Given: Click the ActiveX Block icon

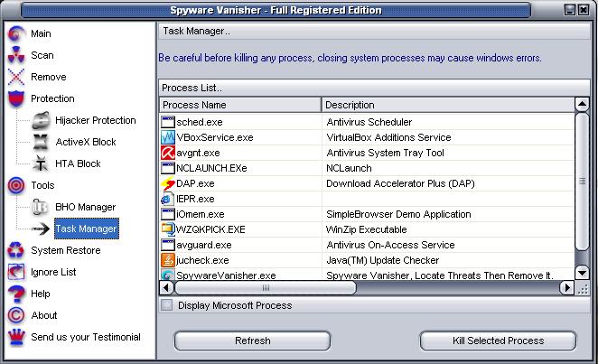Looking at the screenshot, I should [41, 142].
